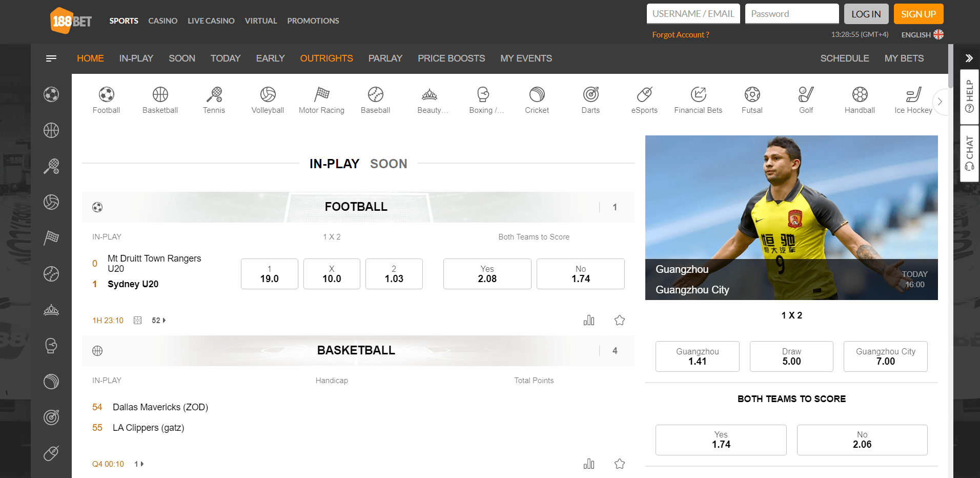
Task: Favorite the Mavericks vs Clippers game
Action: [x=619, y=463]
